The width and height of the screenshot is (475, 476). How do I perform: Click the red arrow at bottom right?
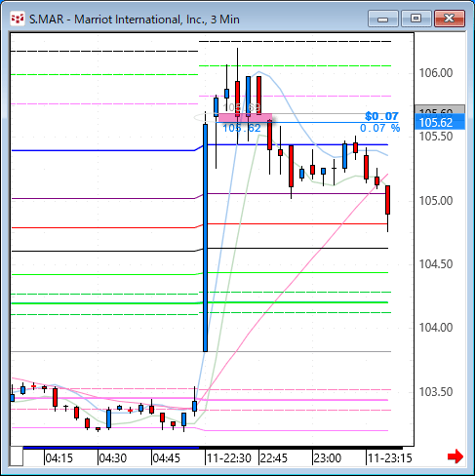click(x=455, y=456)
